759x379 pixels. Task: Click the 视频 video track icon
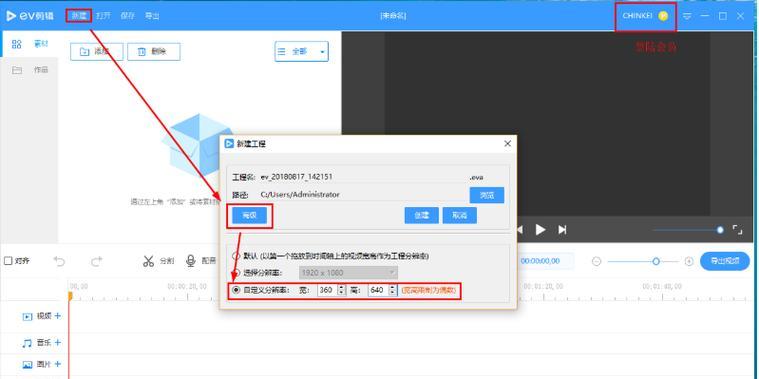coord(28,317)
